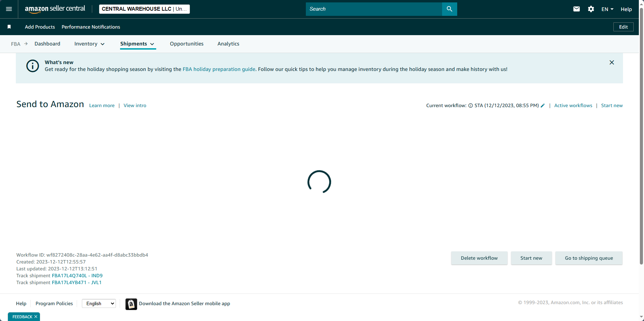Click the Last updated timestamp text

(x=57, y=269)
